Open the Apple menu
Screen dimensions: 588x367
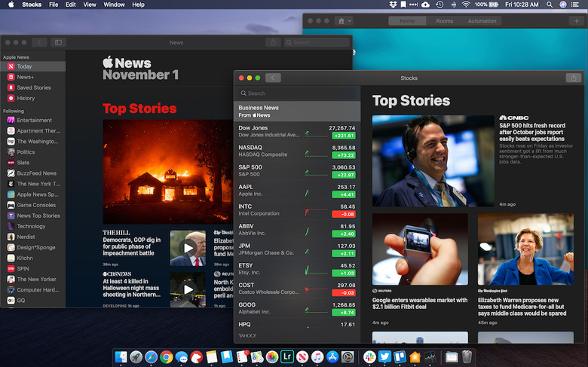point(11,5)
